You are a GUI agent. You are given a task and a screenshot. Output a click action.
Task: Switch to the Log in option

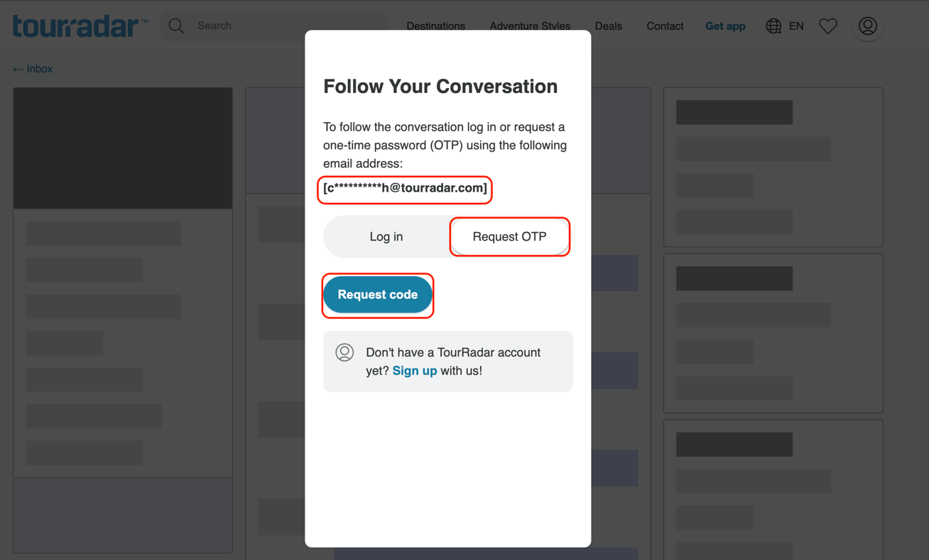(386, 236)
